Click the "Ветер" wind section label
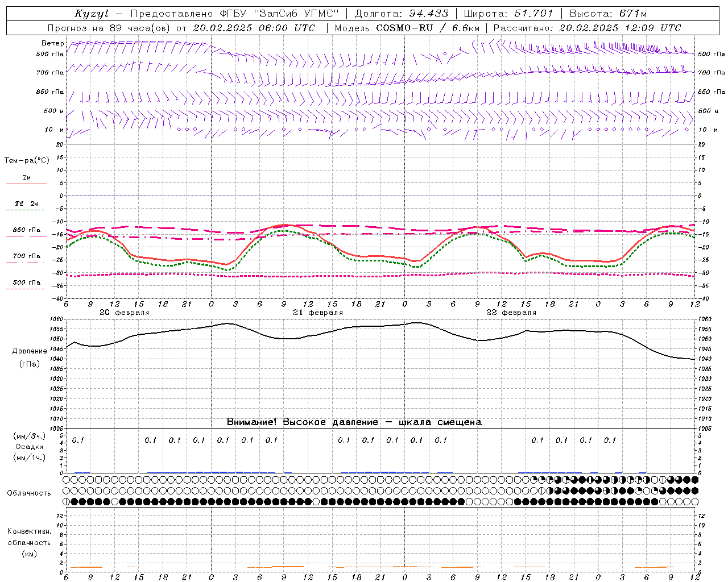This screenshot has height=582, width=728. click(53, 43)
